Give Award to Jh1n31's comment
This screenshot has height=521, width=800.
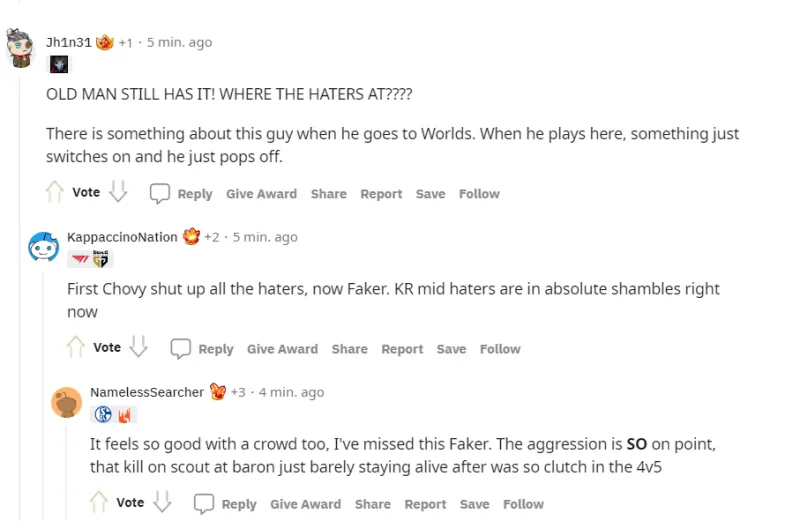[x=261, y=194]
